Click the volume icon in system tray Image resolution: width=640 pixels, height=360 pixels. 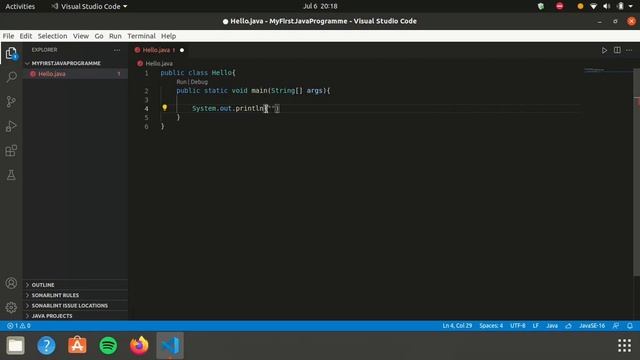607,6
